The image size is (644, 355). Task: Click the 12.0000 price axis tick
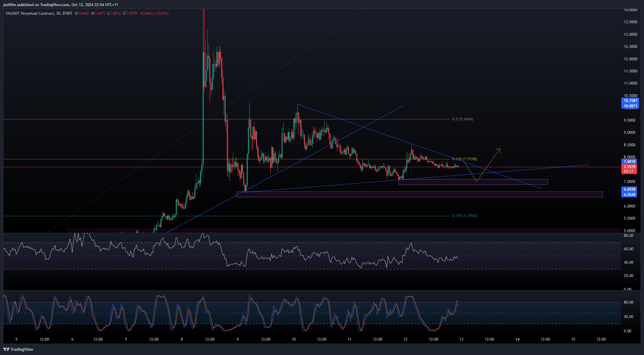(630, 59)
